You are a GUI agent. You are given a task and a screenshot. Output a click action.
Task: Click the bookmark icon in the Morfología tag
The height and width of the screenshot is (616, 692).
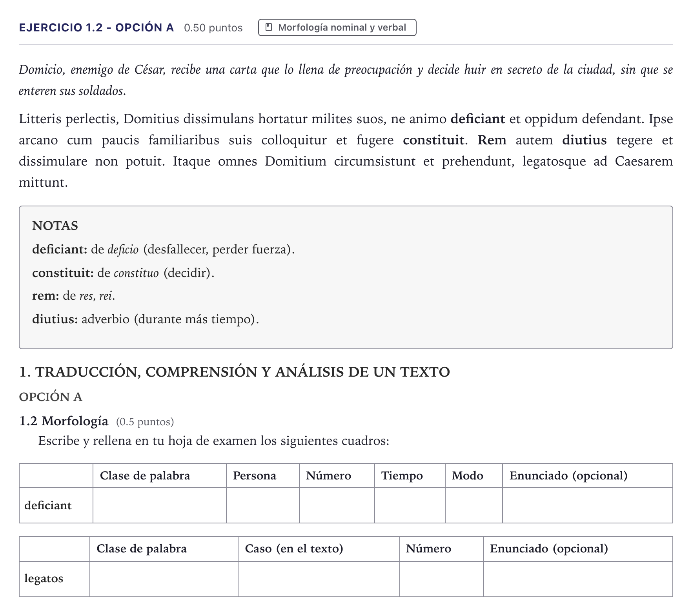[269, 27]
